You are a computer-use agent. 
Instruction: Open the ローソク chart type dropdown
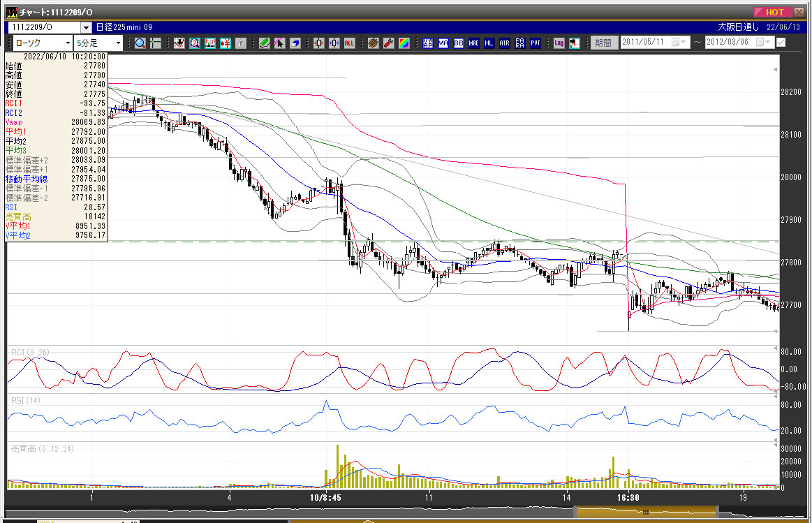point(68,43)
